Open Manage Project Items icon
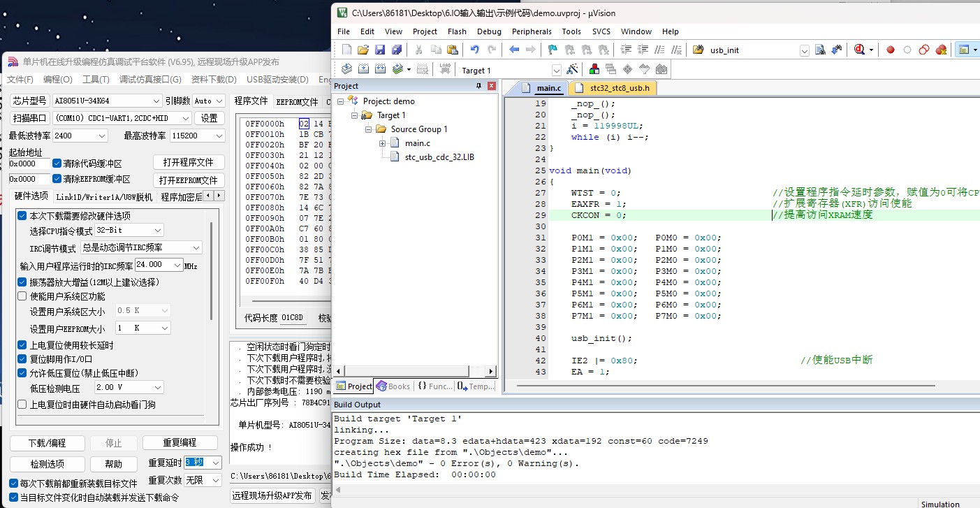The height and width of the screenshot is (508, 980). [594, 69]
